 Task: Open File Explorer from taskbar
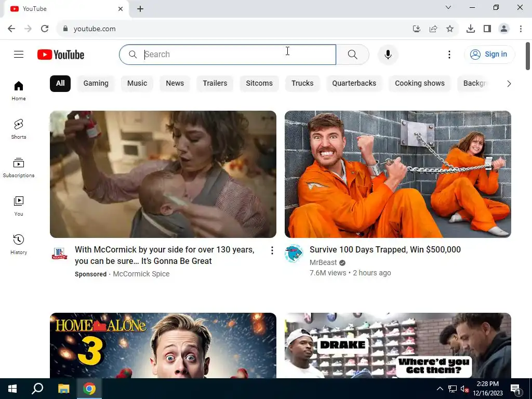63,389
